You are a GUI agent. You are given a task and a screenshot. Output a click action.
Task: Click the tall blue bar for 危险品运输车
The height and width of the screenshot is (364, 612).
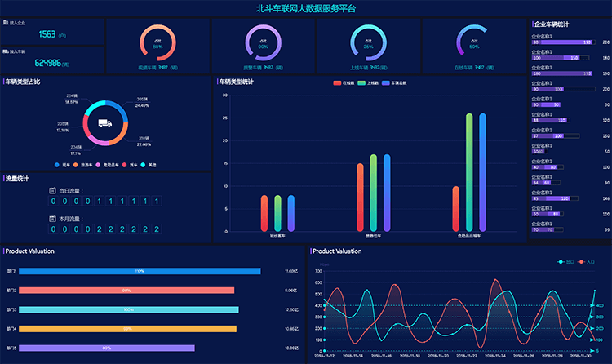pyautogui.click(x=482, y=172)
